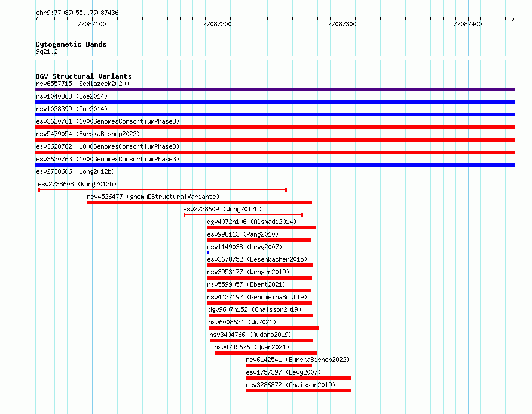Open nsv4526477 (gnomADStructuralVariants) label
The width and height of the screenshot is (532, 414).
point(153,197)
